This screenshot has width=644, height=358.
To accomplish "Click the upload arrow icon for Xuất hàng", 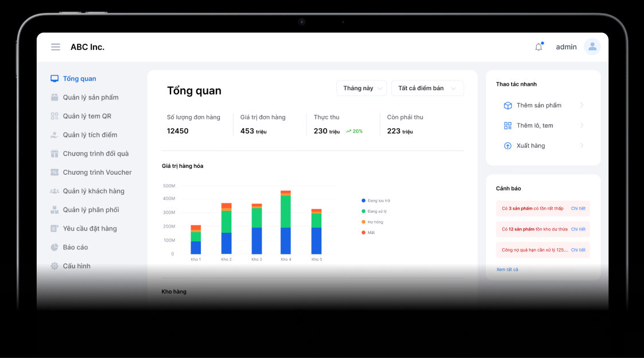I will point(507,146).
